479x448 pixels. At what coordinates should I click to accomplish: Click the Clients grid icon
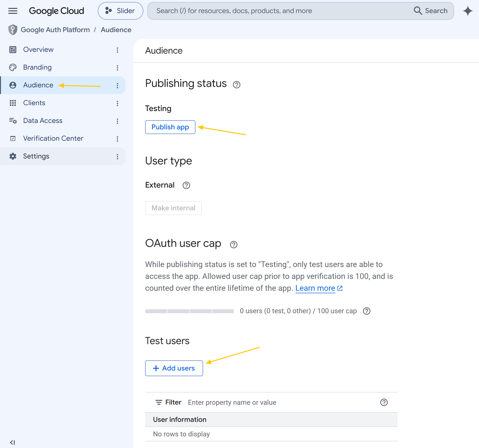click(13, 103)
